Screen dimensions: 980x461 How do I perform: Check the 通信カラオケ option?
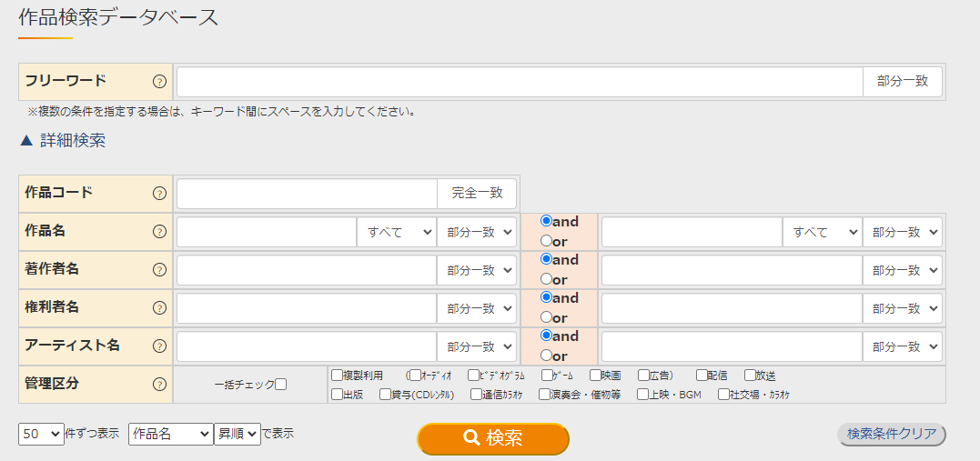click(476, 395)
